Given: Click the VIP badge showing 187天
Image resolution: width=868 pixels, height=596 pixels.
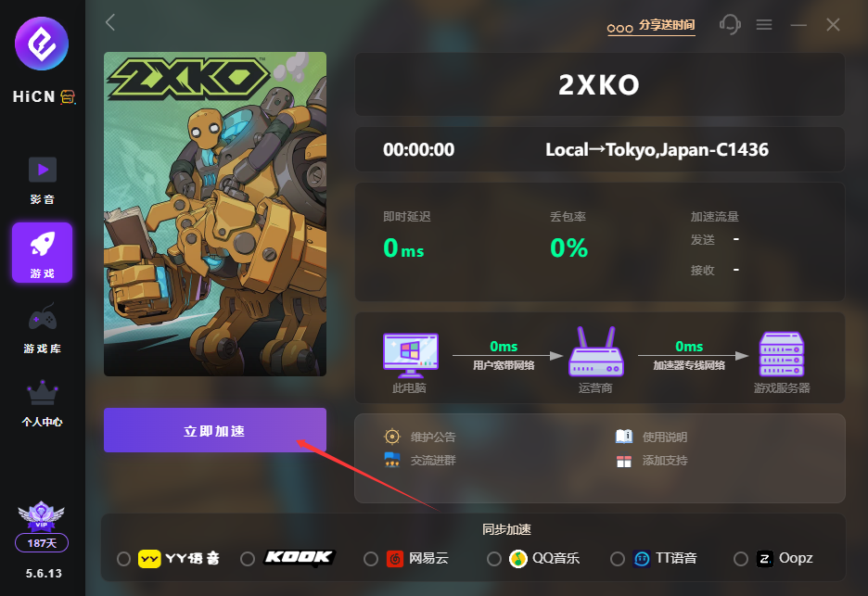Looking at the screenshot, I should pos(42,526).
